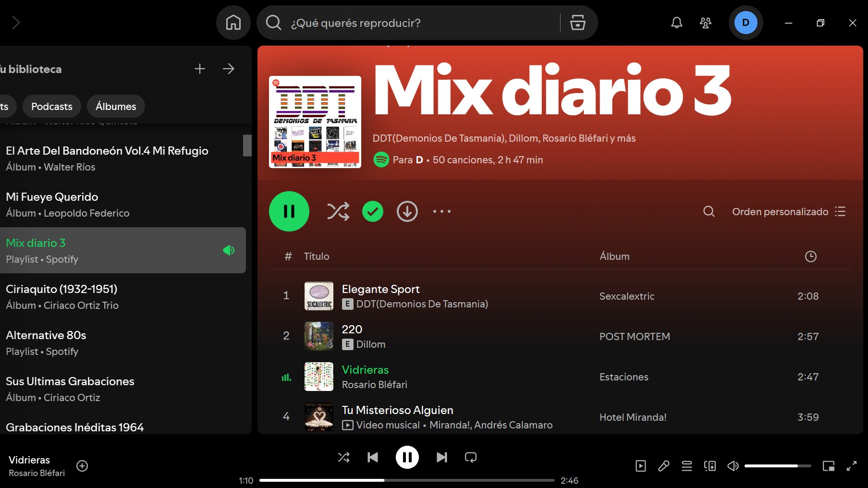Expand library with the arrow icon

pyautogui.click(x=229, y=69)
